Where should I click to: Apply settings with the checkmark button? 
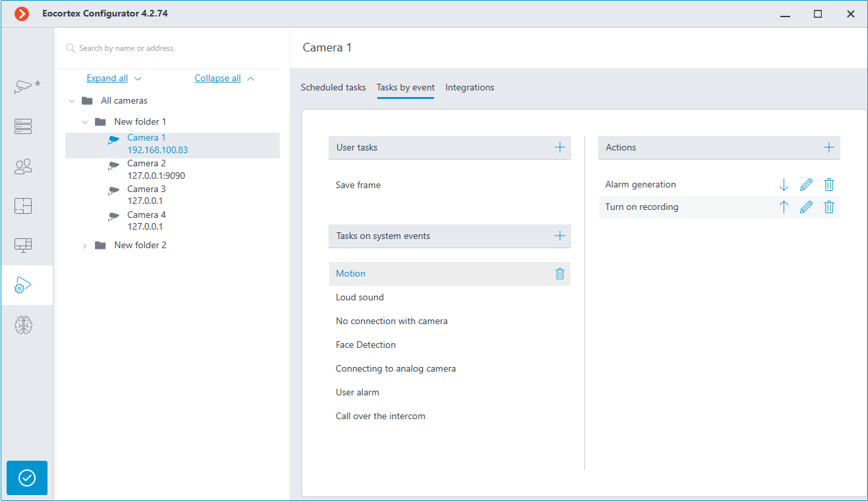[x=27, y=478]
